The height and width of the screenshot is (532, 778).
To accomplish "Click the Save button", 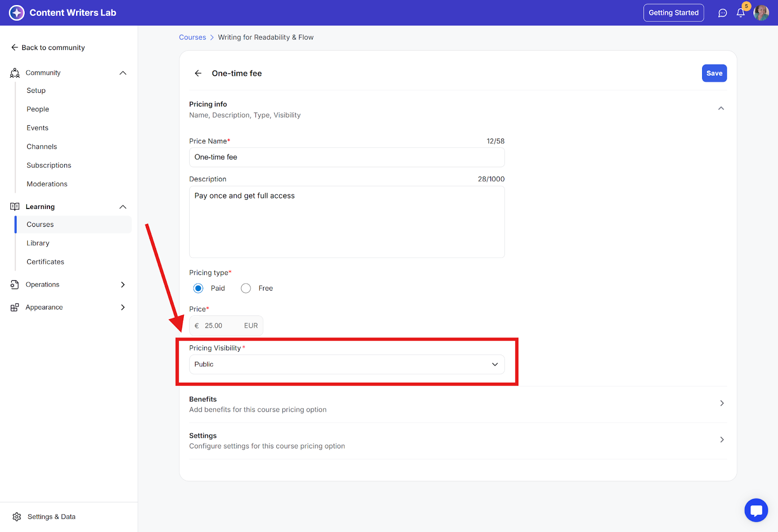I will 714,73.
